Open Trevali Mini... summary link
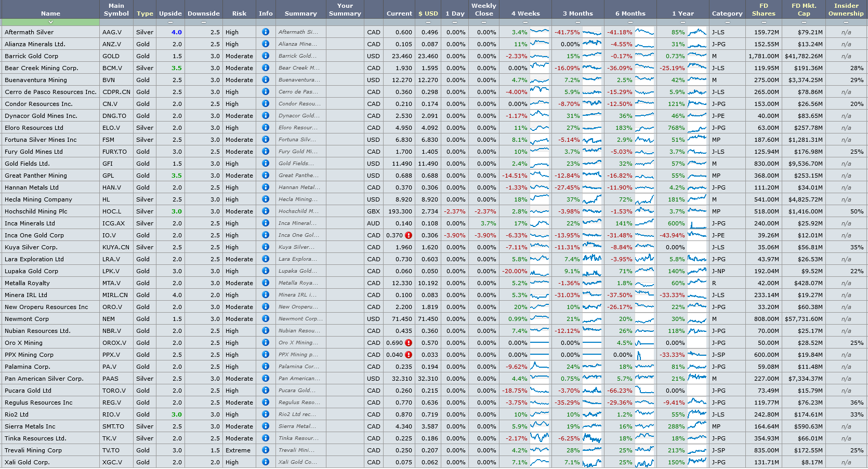The height and width of the screenshot is (469, 868). click(x=297, y=450)
